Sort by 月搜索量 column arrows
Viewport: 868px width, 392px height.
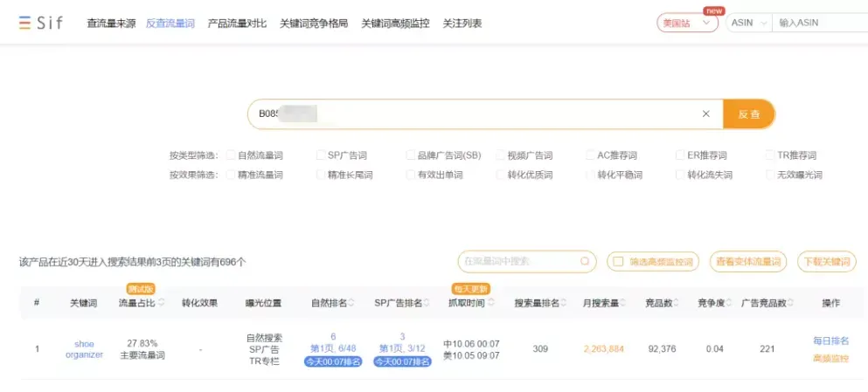[x=622, y=303]
